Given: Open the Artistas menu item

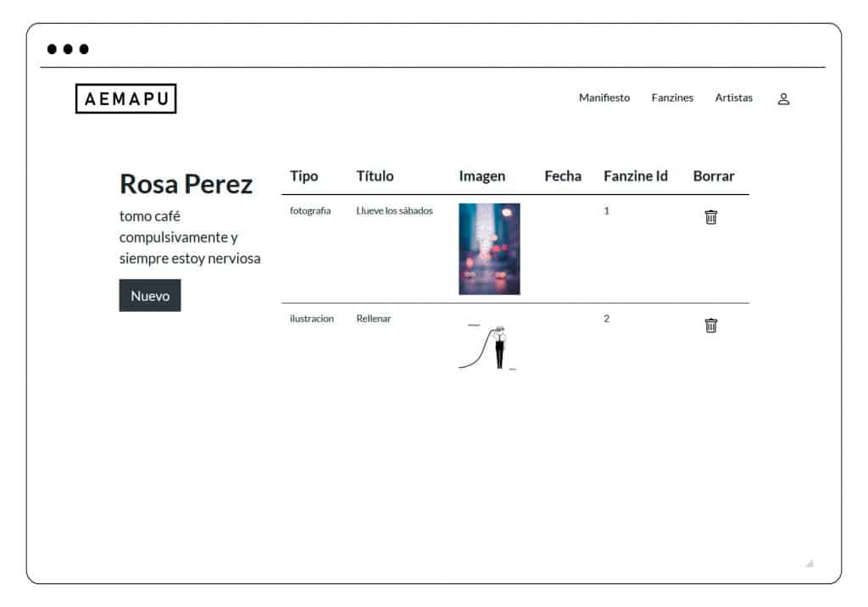Looking at the screenshot, I should tap(733, 97).
